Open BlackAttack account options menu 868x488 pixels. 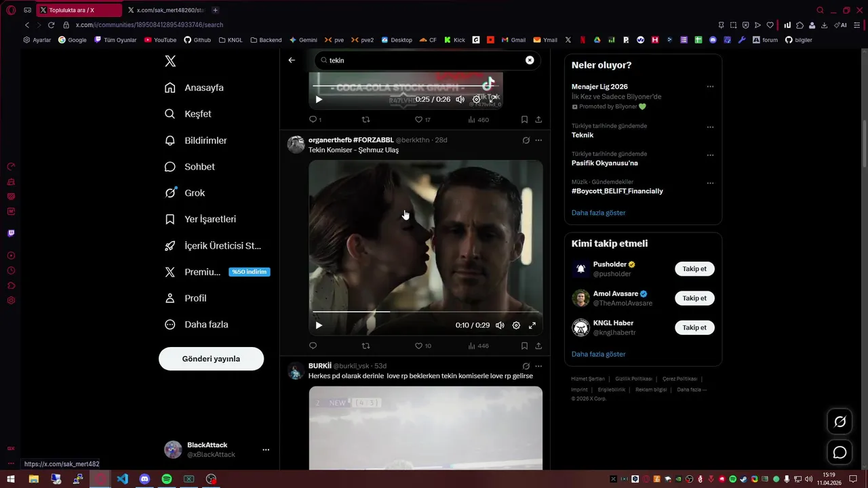pos(266,449)
